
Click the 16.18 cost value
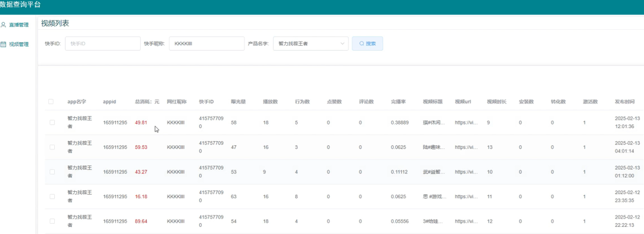point(141,196)
